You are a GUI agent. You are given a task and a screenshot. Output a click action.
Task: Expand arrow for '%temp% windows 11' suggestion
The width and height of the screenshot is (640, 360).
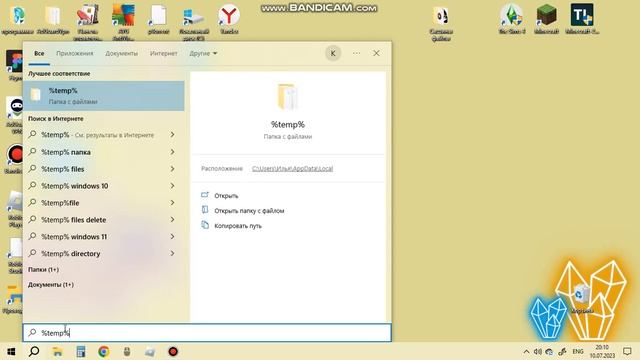tap(173, 237)
